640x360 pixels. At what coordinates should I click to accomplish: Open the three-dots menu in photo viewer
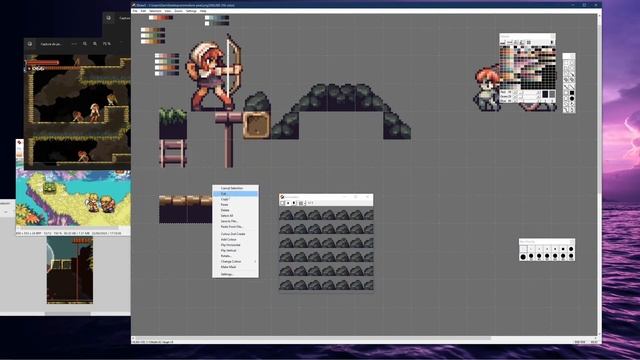click(74, 44)
